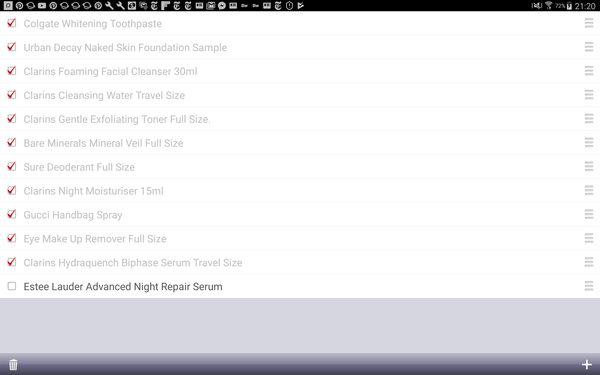Tap the 21:20 clock in status bar
Image resolution: width=600 pixels, height=375 pixels.
(585, 5)
